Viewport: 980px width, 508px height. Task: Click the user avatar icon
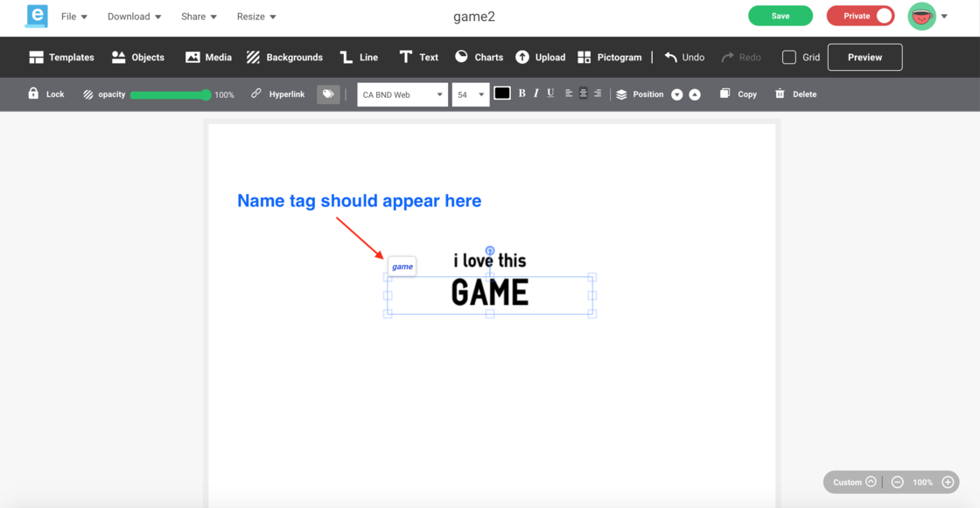pos(922,17)
